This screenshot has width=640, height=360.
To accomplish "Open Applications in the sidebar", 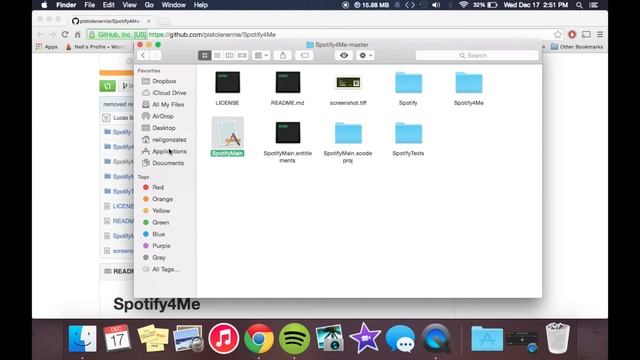I will point(169,151).
